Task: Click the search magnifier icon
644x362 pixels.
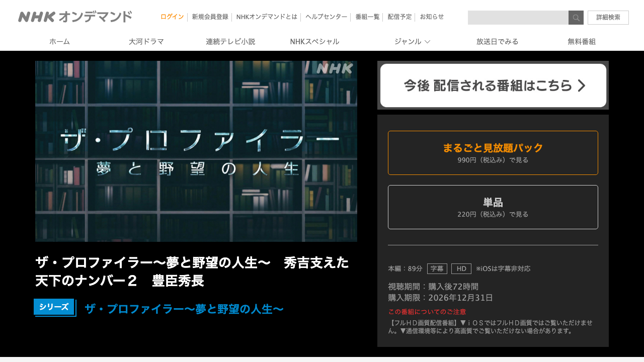Action: click(576, 18)
